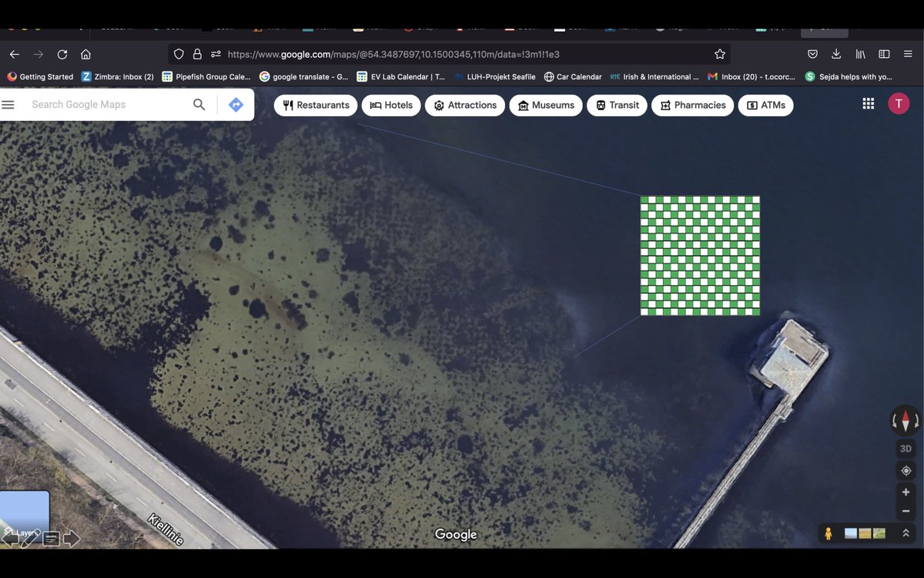Open the Firefox downloads panel
This screenshot has height=578, width=924.
[x=836, y=54]
